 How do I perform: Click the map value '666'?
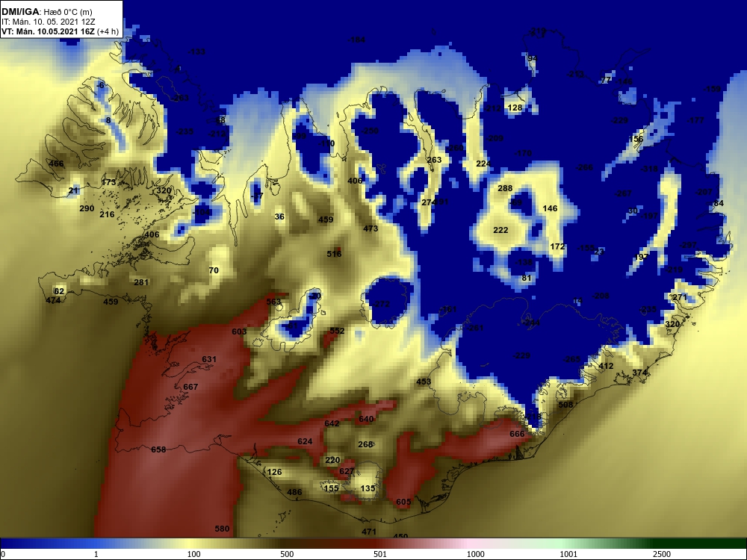tap(517, 434)
